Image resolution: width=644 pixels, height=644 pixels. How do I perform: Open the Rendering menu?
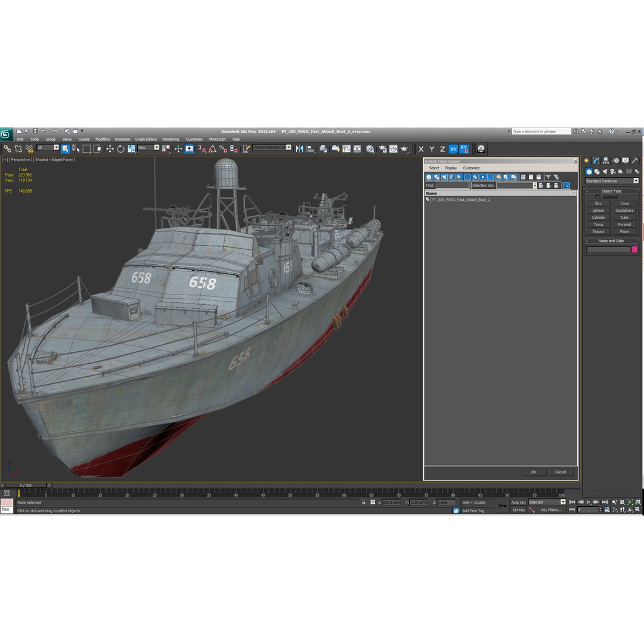[x=171, y=139]
